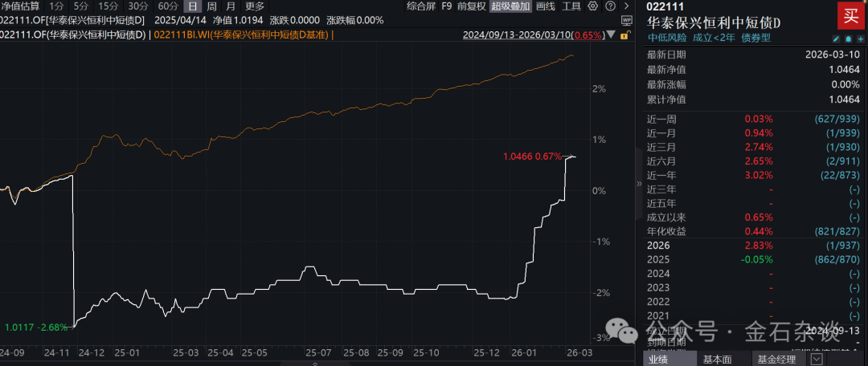Select the 月 monthly interval
The image size is (868, 366).
click(x=231, y=6)
